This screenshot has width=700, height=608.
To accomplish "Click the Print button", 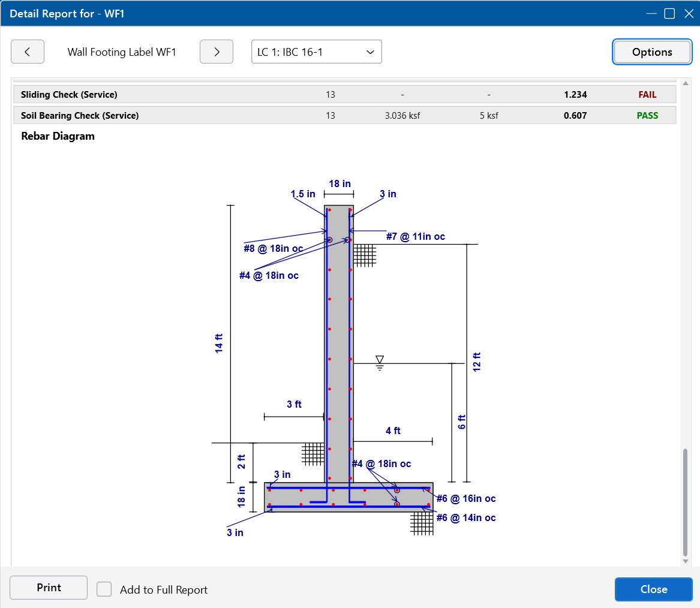I will [49, 588].
